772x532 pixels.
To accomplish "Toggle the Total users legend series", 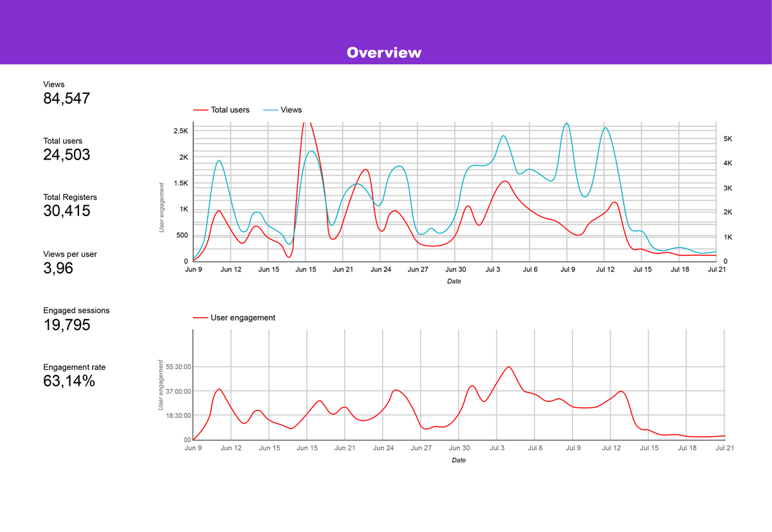I will [230, 110].
